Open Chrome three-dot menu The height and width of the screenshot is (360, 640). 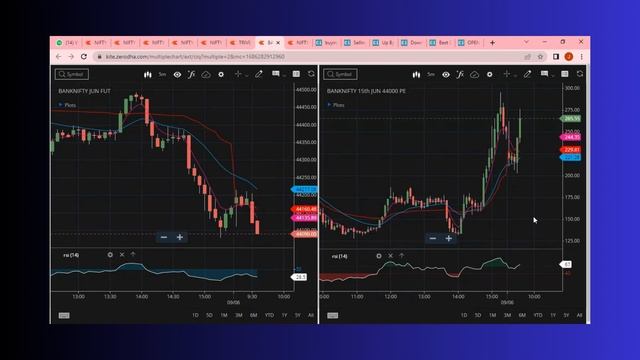pos(582,57)
